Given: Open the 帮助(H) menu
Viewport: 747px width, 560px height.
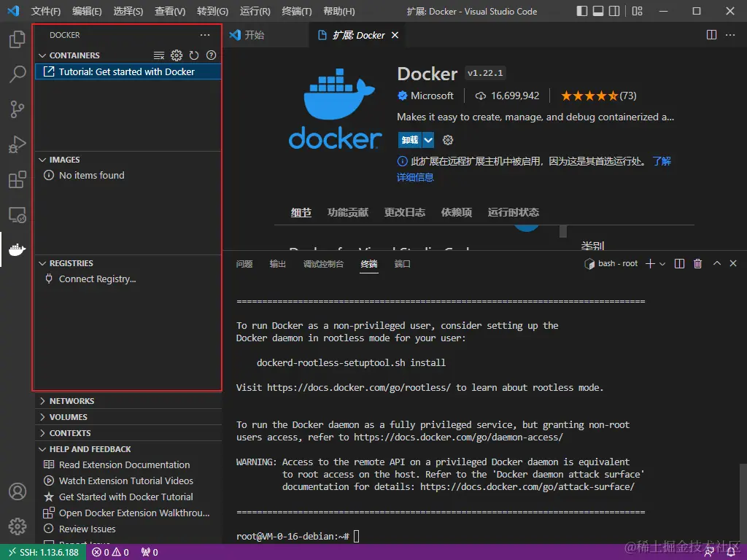Looking at the screenshot, I should pyautogui.click(x=338, y=12).
